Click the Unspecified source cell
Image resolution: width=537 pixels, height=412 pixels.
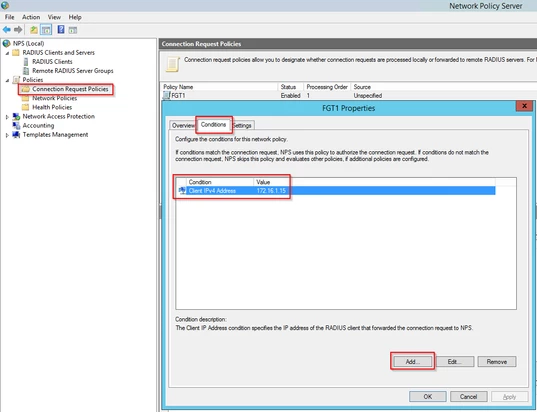click(x=367, y=96)
